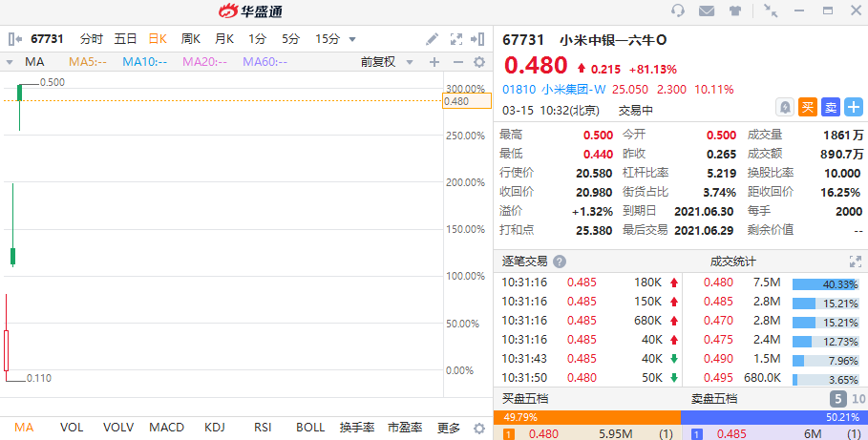Click 到期日 value 2021.06.30
Image resolution: width=868 pixels, height=440 pixels.
[704, 212]
